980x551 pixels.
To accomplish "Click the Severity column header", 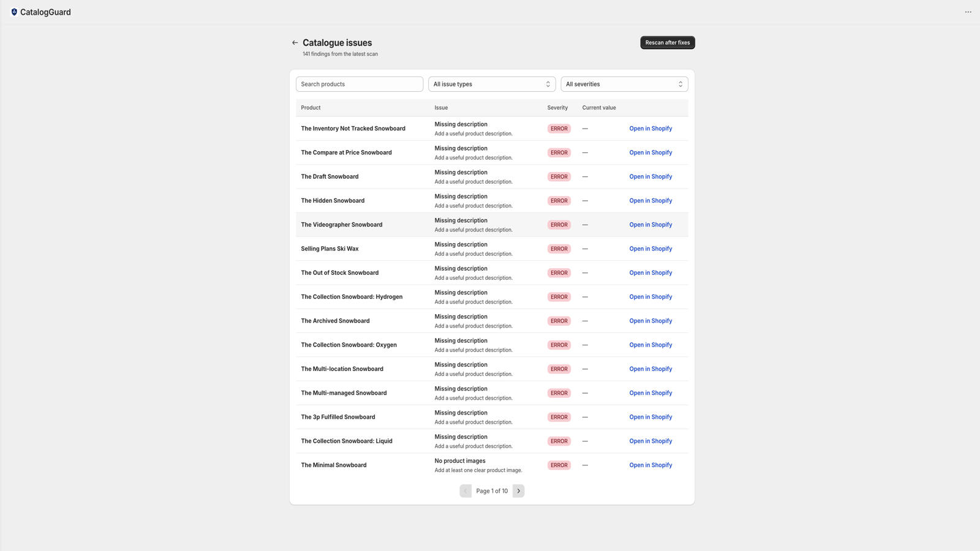I will pyautogui.click(x=557, y=108).
